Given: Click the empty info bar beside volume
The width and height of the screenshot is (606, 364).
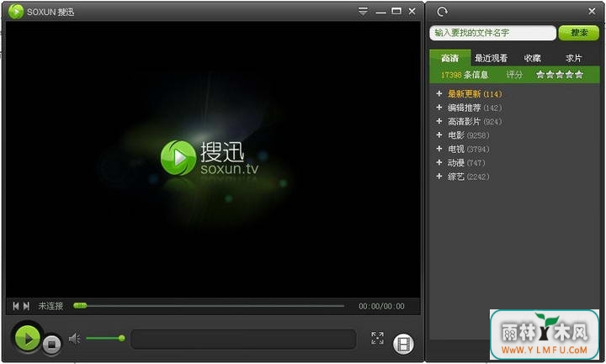Looking at the screenshot, I should click(243, 339).
